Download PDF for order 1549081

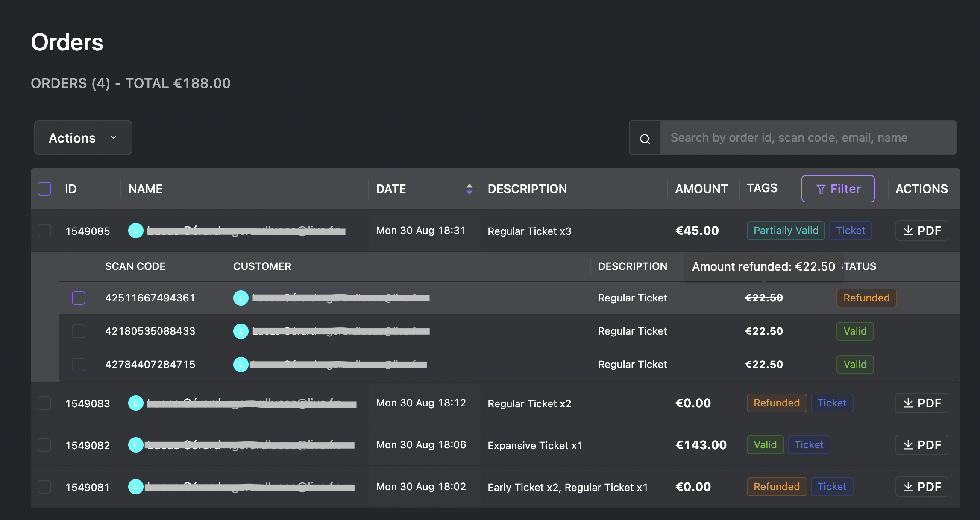[921, 487]
